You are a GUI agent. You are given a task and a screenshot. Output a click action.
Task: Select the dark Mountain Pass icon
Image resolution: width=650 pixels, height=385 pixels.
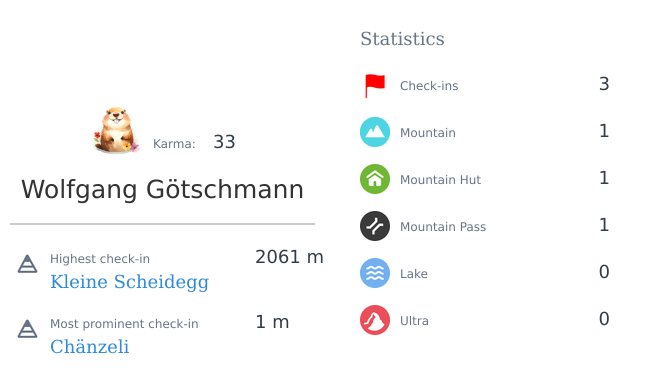[x=375, y=226]
